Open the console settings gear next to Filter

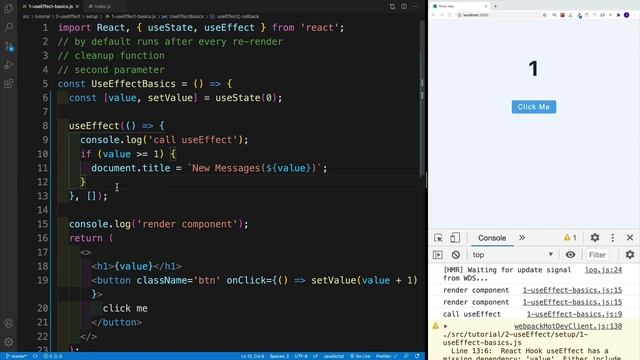point(630,255)
